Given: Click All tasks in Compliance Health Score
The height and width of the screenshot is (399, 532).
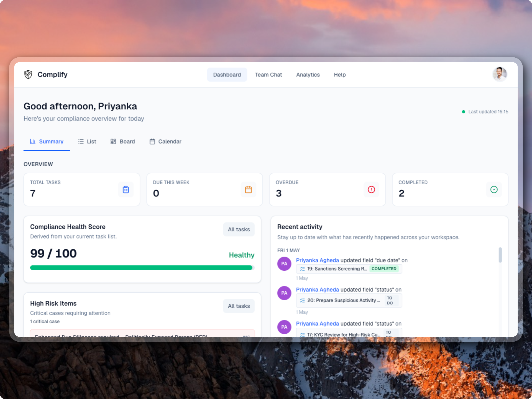Looking at the screenshot, I should point(239,229).
